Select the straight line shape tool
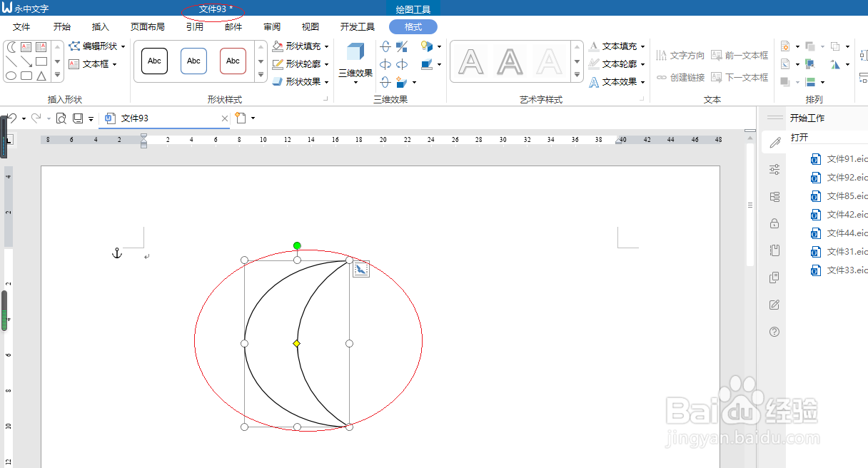The image size is (868, 468). [11, 61]
